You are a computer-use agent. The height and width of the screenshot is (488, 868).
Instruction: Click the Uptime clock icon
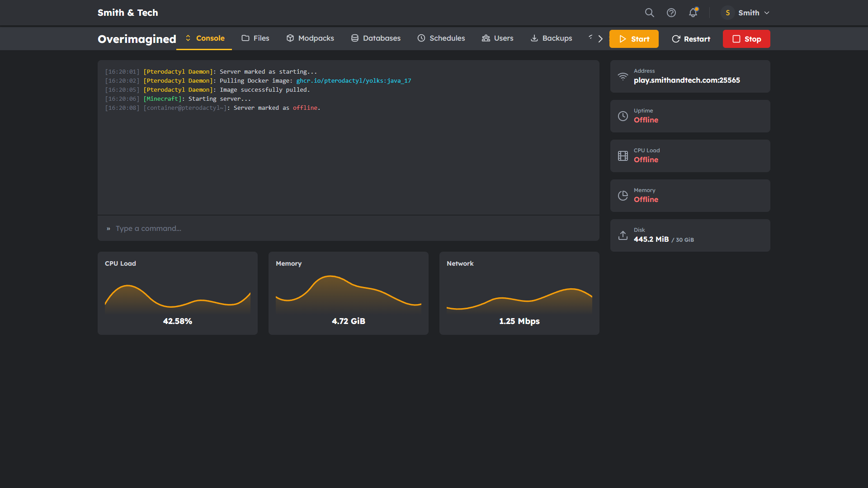623,116
